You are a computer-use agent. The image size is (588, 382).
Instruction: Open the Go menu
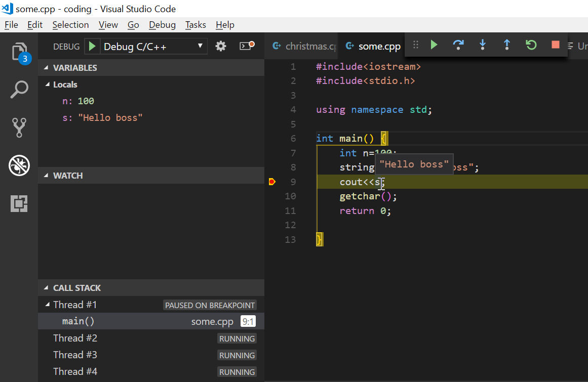tap(133, 25)
